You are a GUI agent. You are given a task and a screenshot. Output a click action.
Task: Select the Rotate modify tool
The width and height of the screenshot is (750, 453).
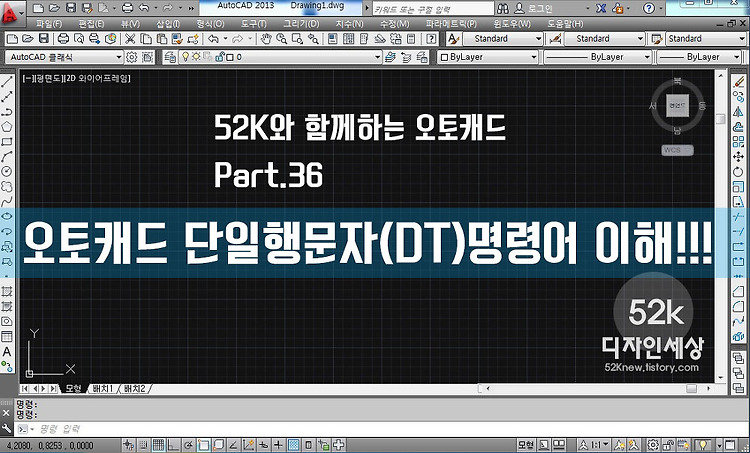pos(739,171)
